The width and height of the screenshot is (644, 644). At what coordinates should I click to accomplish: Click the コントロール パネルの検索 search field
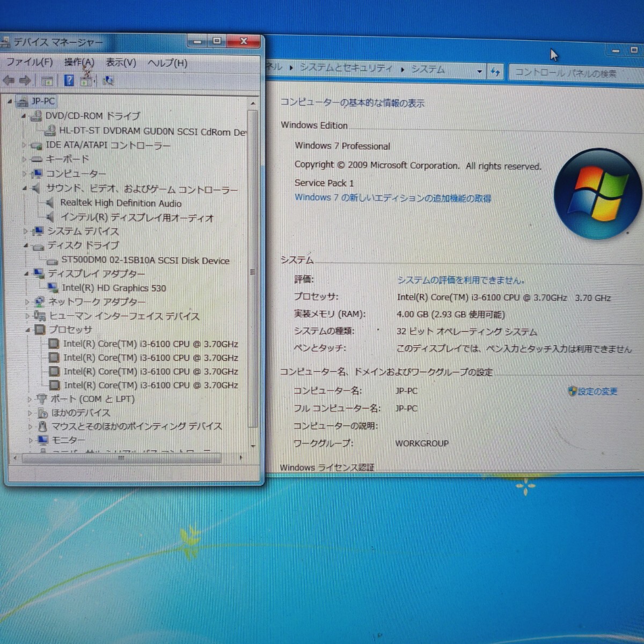click(576, 74)
